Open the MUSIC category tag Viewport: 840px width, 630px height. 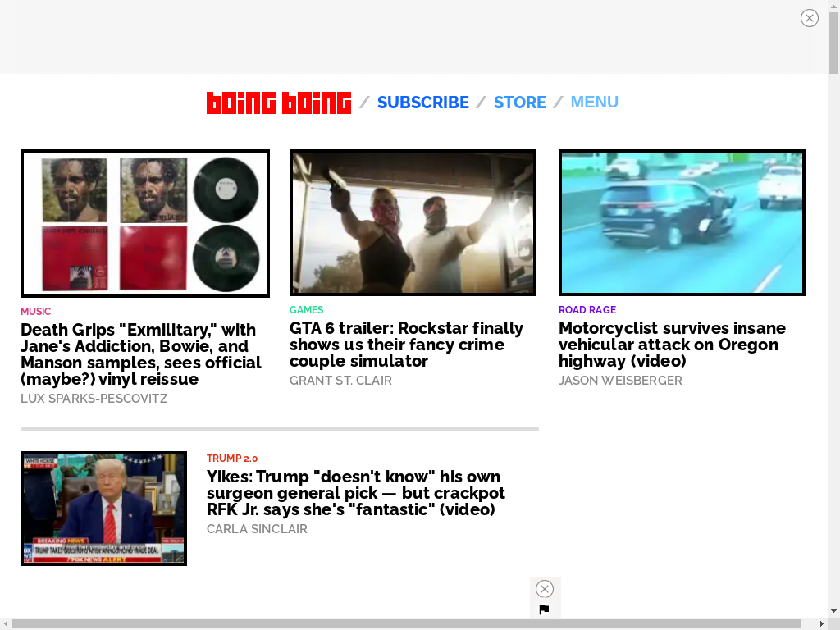coord(35,311)
